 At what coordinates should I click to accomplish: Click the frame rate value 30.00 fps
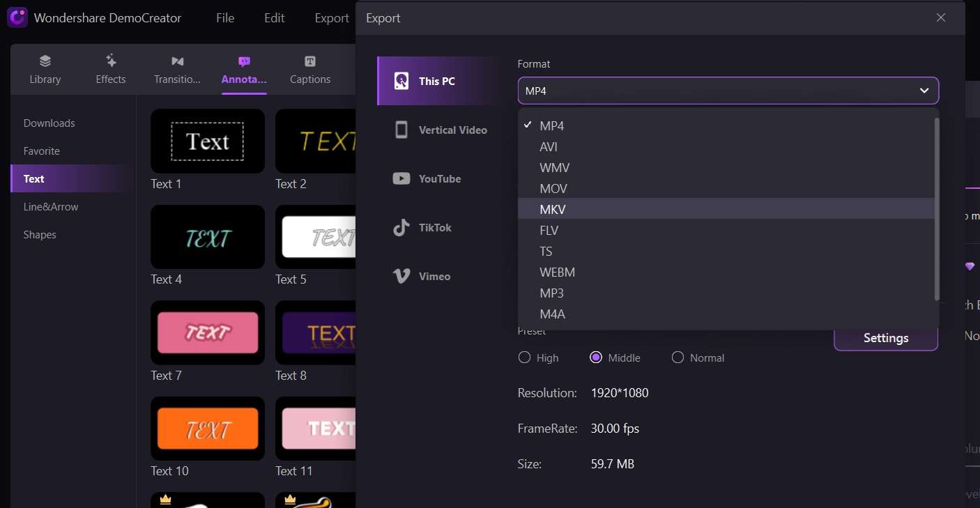pos(615,429)
